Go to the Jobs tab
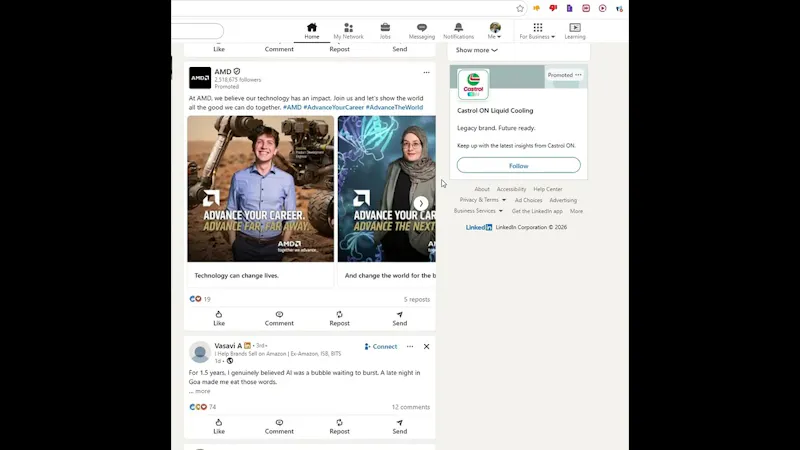Viewport: 800px width, 450px height. (x=385, y=31)
